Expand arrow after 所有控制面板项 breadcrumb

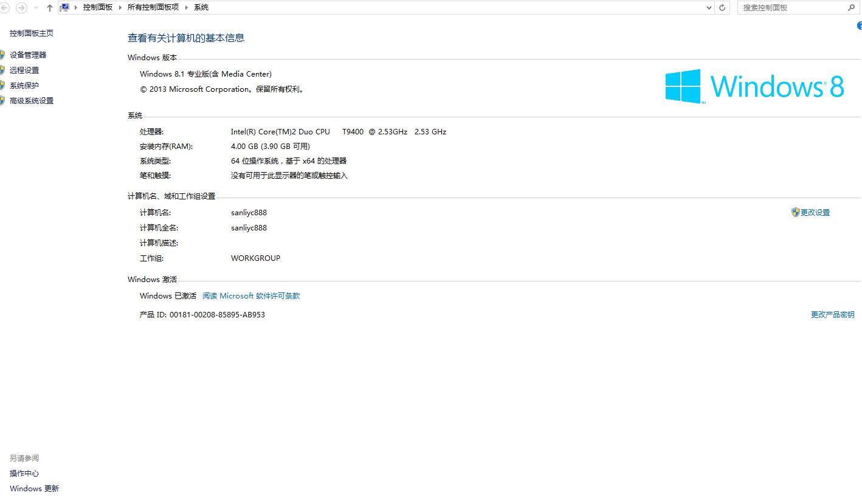tap(187, 7)
